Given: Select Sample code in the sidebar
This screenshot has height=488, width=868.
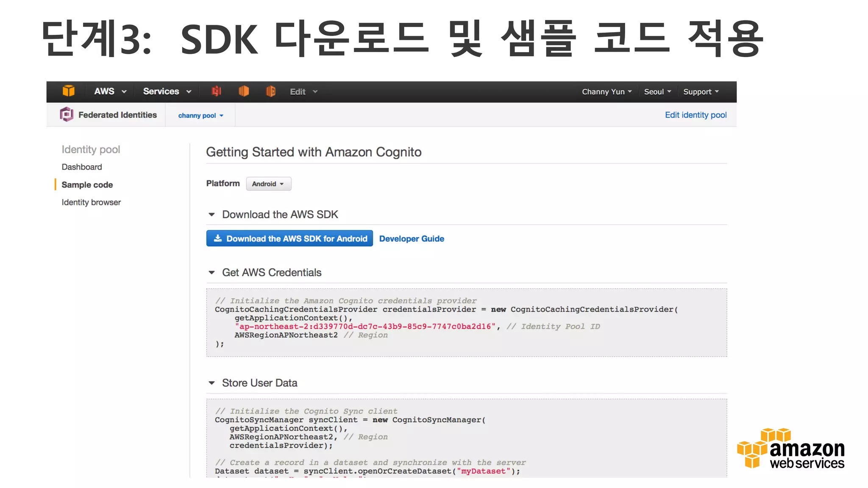Looking at the screenshot, I should coord(87,185).
